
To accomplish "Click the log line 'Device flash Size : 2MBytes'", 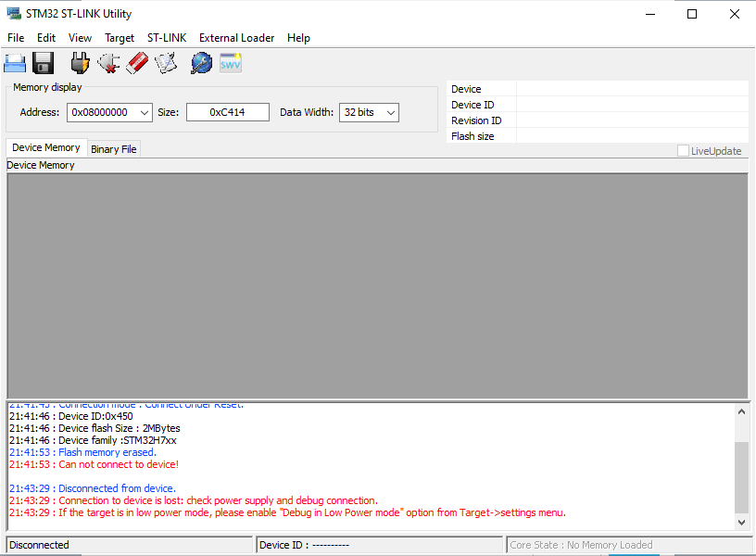I will pos(94,428).
